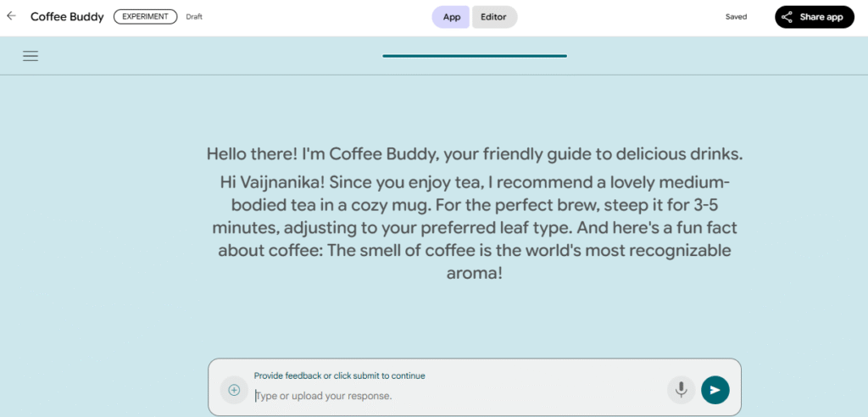The image size is (868, 417).
Task: Click the EXPERIMENT badge
Action: point(145,17)
